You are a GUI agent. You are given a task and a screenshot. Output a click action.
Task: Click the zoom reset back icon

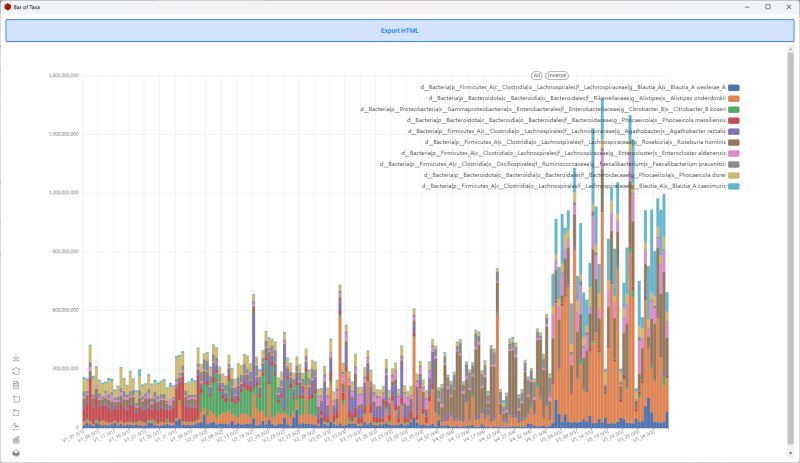[x=16, y=412]
